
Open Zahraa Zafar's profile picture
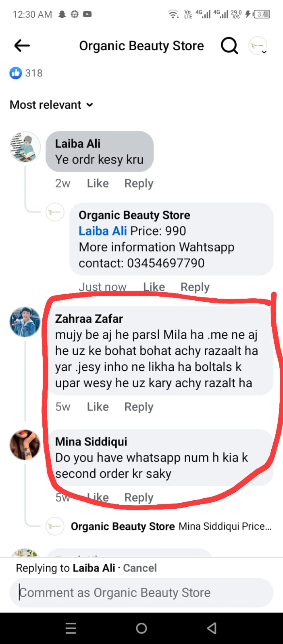(x=25, y=322)
